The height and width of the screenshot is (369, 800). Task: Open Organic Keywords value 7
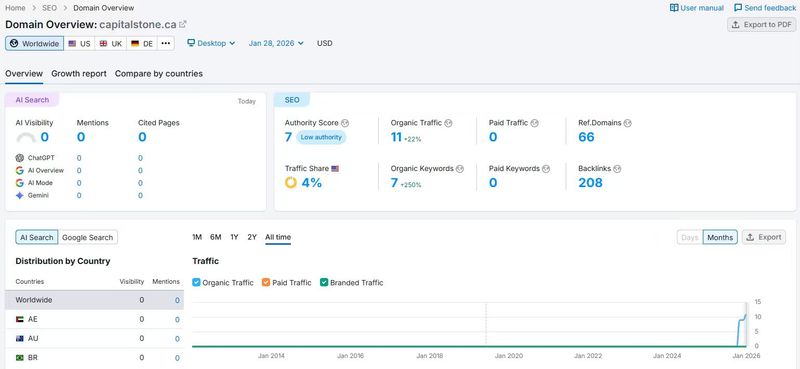tap(394, 183)
